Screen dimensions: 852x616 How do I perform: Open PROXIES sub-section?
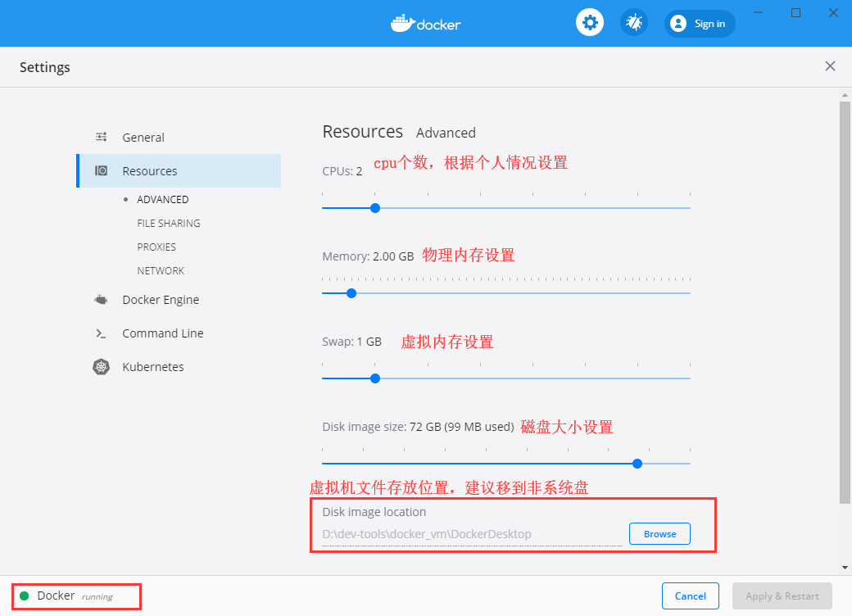(156, 247)
